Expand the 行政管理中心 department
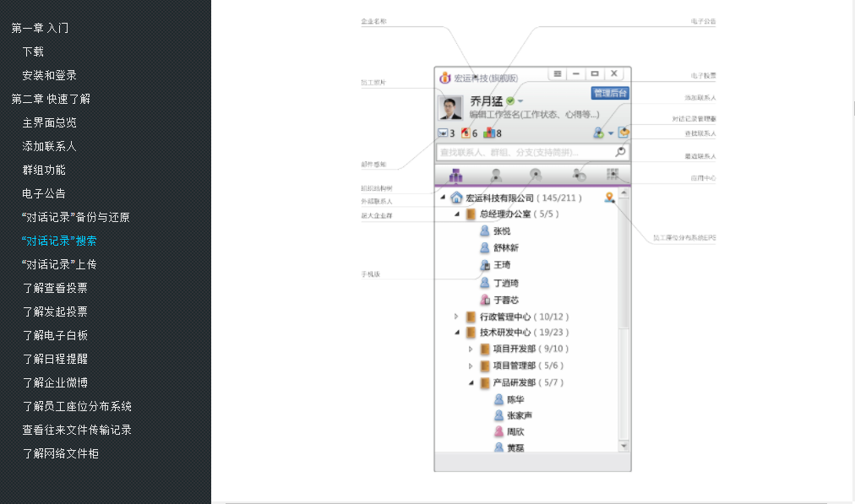Viewport: 855px width, 504px height. (x=456, y=317)
